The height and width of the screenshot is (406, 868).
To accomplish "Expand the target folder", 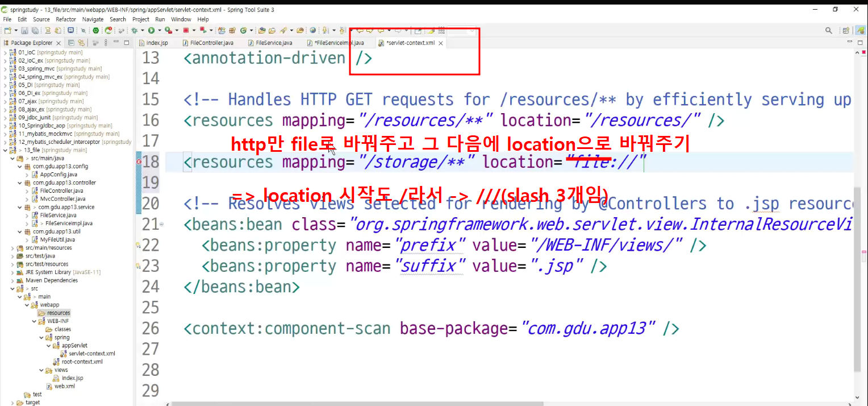I will (12, 403).
